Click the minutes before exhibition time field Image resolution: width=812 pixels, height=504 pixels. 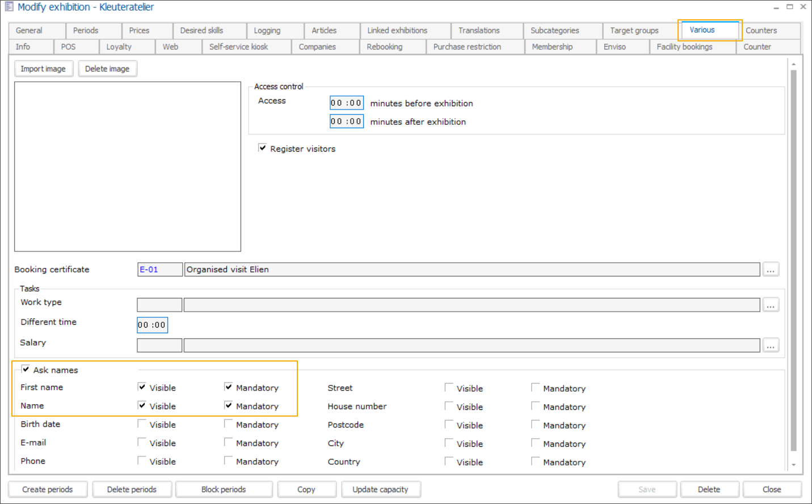(346, 103)
